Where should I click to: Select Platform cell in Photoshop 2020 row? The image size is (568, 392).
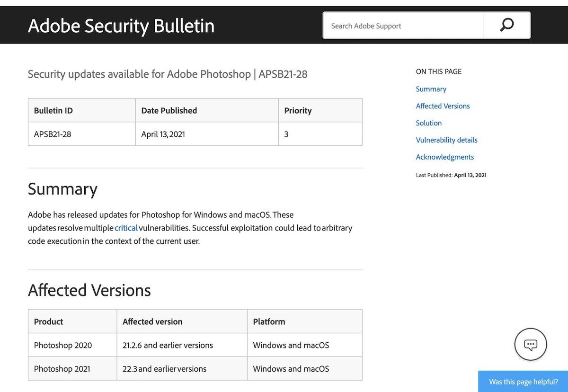click(305, 345)
